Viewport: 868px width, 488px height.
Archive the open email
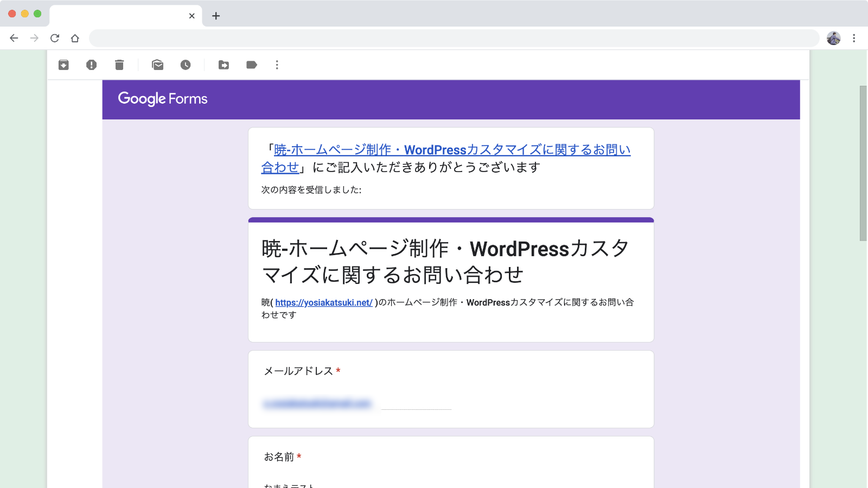(x=63, y=65)
